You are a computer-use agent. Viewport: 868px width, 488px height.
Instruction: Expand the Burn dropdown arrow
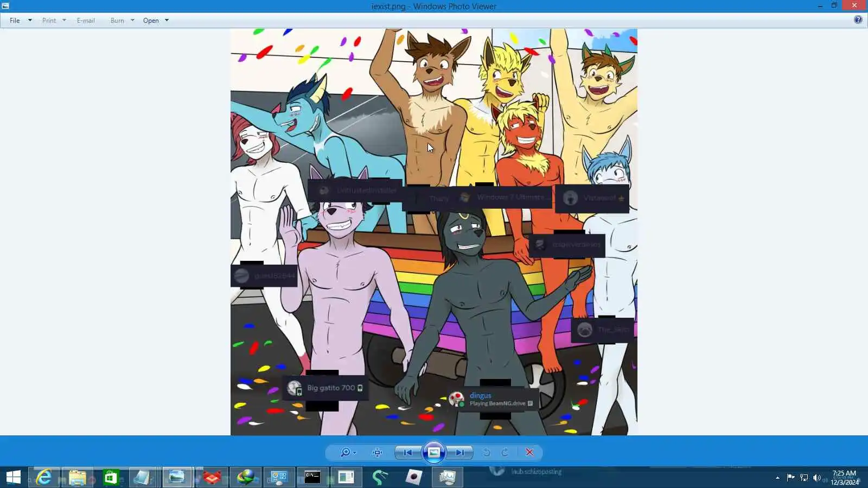pos(132,21)
